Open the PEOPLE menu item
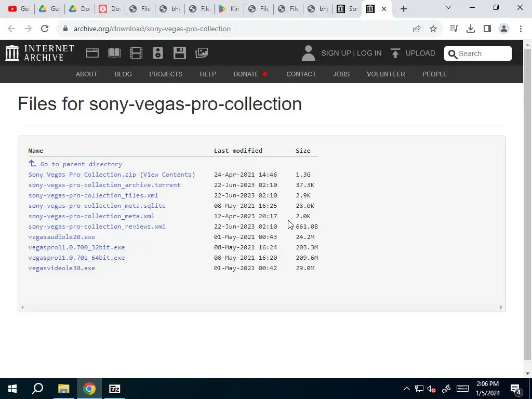Screen dimensions: 532x399 coord(435,74)
